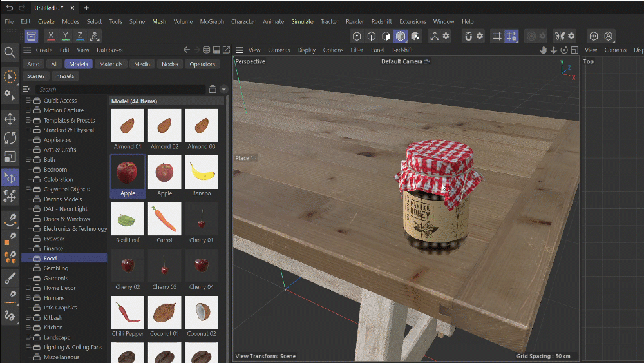The height and width of the screenshot is (363, 644).
Task: Open a new project tab with plus
Action: (x=86, y=8)
